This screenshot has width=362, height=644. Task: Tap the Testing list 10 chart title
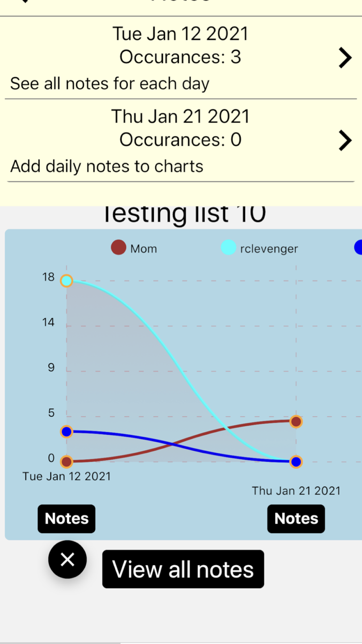tap(185, 212)
